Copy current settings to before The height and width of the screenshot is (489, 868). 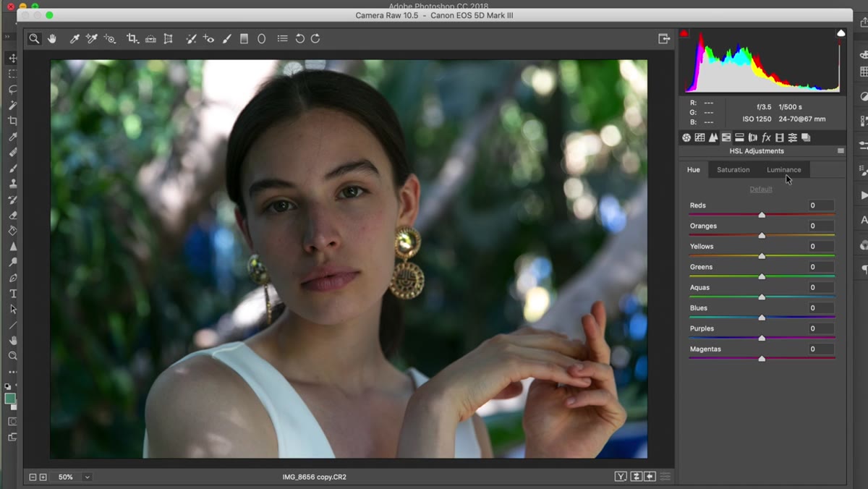[x=650, y=477]
